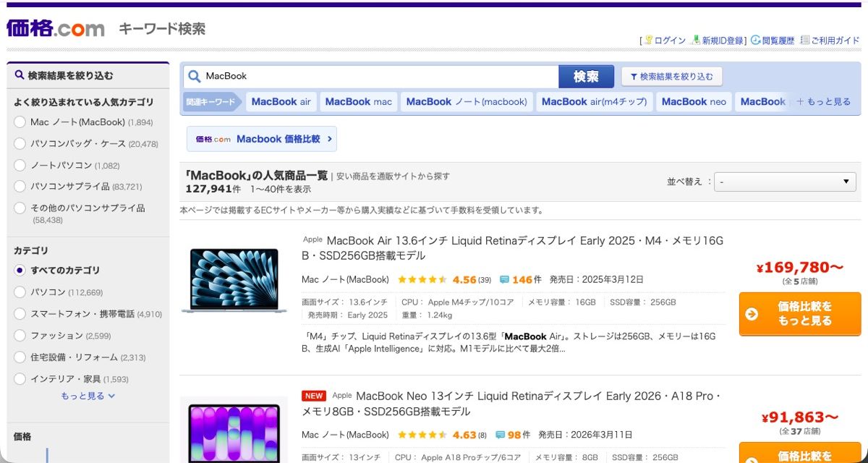Choose MacBook air(m4チップ) keyword
Screen dimensions: 868x463
[x=594, y=102]
